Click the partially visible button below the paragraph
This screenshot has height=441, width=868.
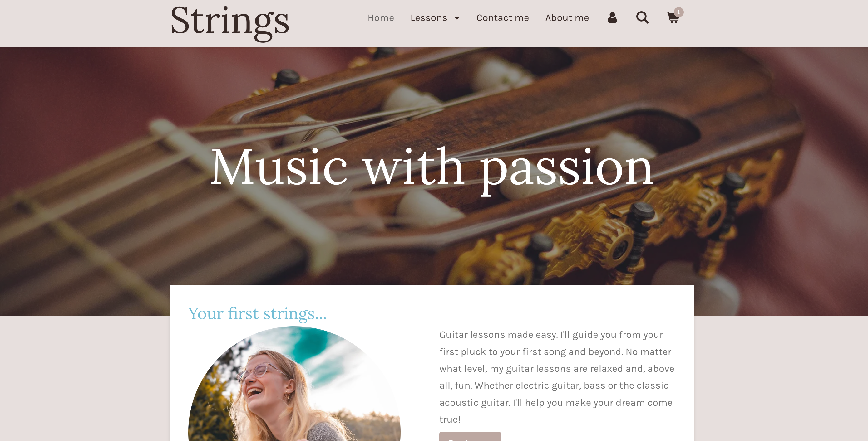[470, 437]
